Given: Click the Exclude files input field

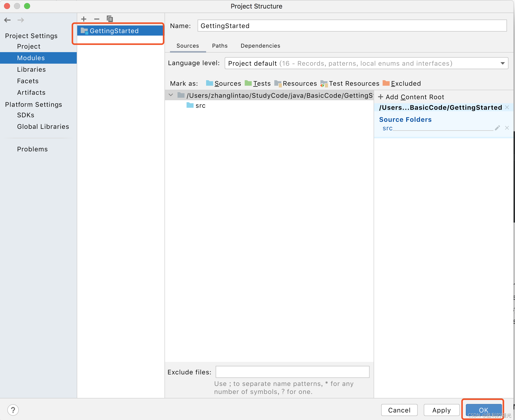Looking at the screenshot, I should point(292,372).
